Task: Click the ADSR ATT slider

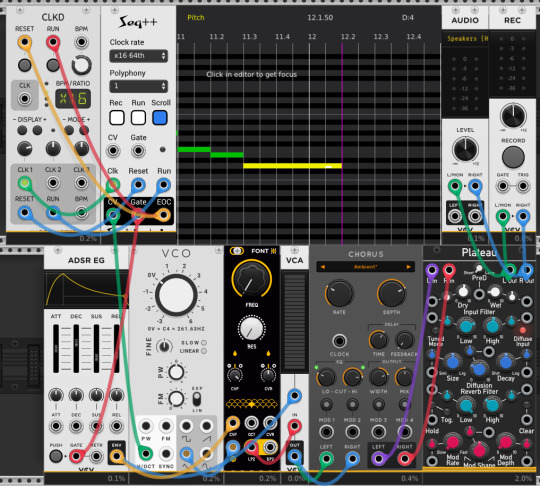Action: tap(56, 348)
